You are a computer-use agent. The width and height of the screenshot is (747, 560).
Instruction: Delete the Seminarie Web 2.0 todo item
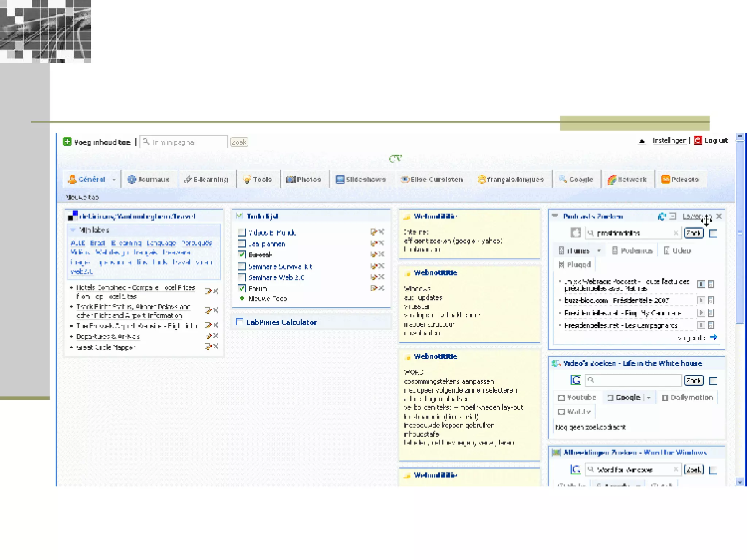(x=382, y=277)
